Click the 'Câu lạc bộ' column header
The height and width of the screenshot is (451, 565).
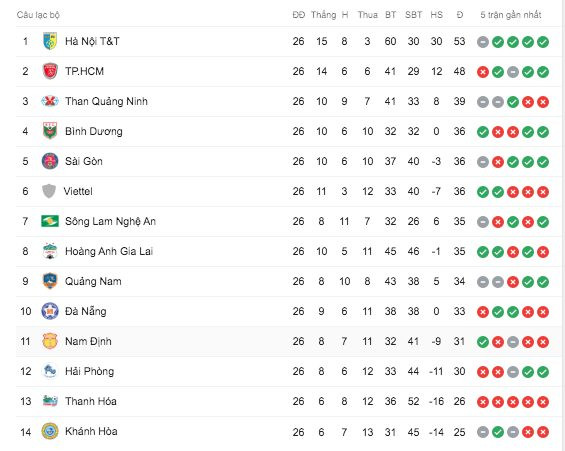pos(38,15)
